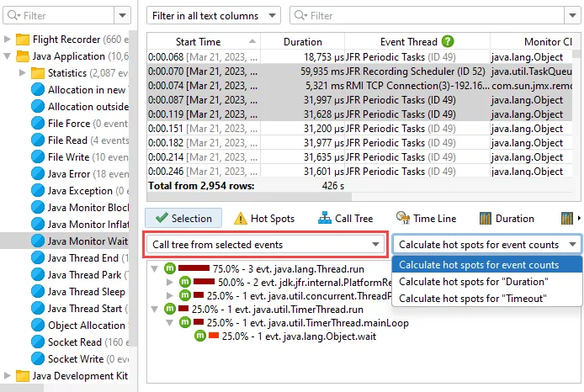This screenshot has width=584, height=392.
Task: Open the left sidebar filter options arrow
Action: [x=122, y=15]
